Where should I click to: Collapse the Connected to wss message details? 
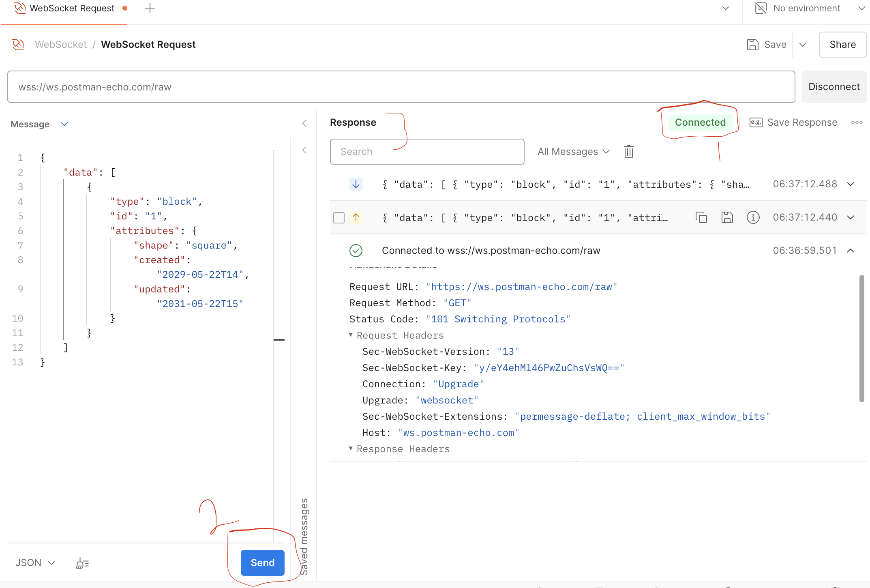tap(851, 251)
